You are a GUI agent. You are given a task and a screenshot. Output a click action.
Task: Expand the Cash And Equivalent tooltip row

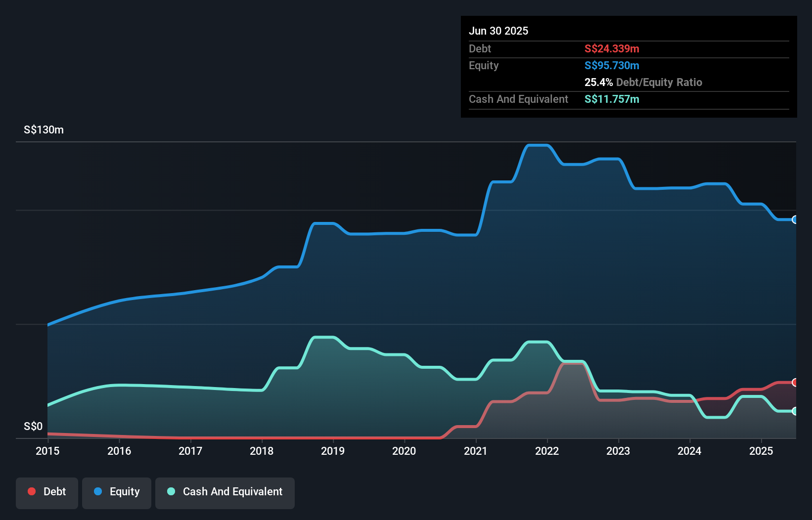coord(518,99)
